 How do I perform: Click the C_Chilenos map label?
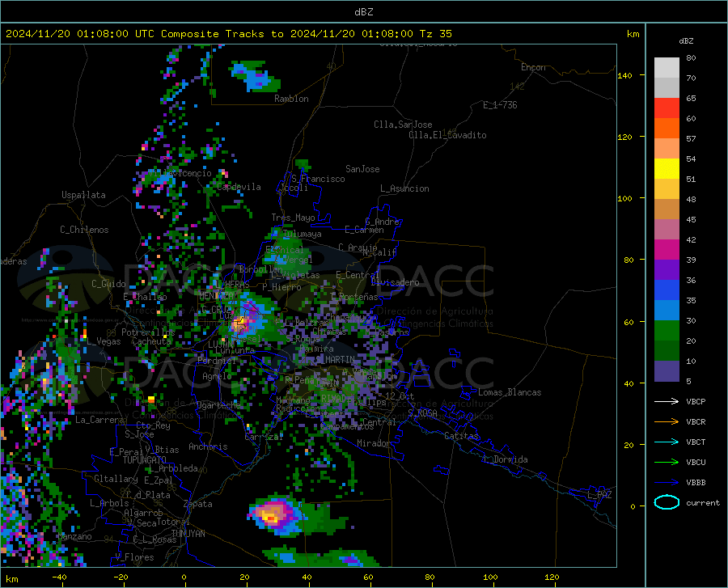pyautogui.click(x=84, y=230)
